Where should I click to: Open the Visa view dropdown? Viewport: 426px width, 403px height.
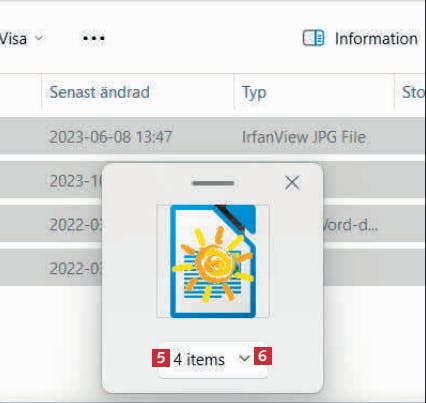(21, 39)
